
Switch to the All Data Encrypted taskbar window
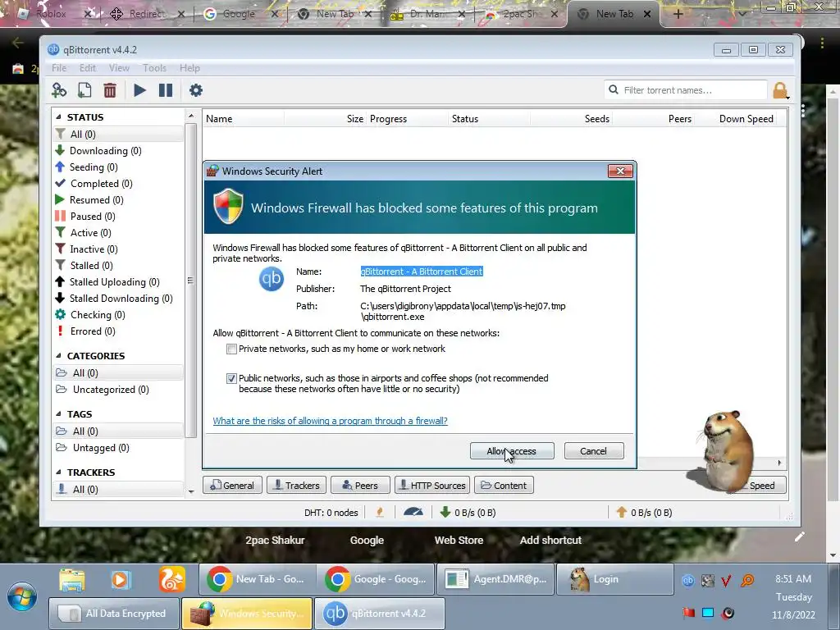(x=113, y=614)
